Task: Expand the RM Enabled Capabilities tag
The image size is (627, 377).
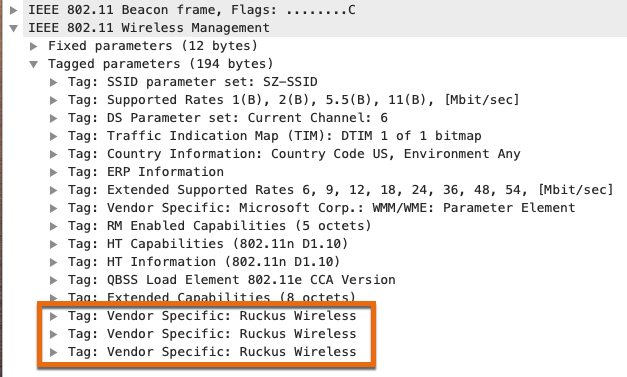Action: point(53,226)
